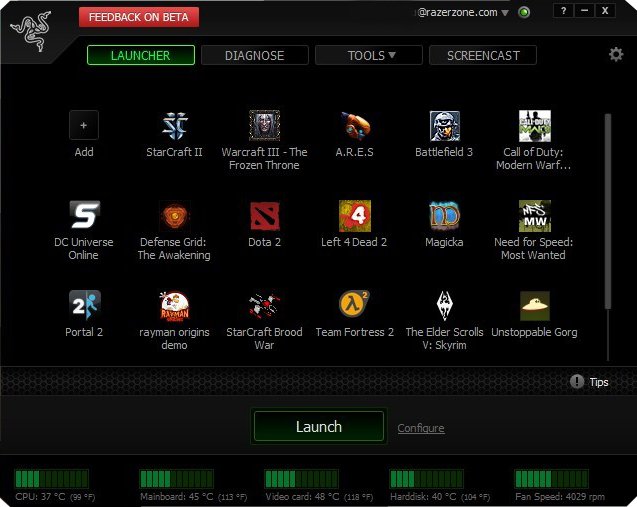Screen dimensions: 637x507
Task: Toggle the green online status indicator
Action: [523, 13]
